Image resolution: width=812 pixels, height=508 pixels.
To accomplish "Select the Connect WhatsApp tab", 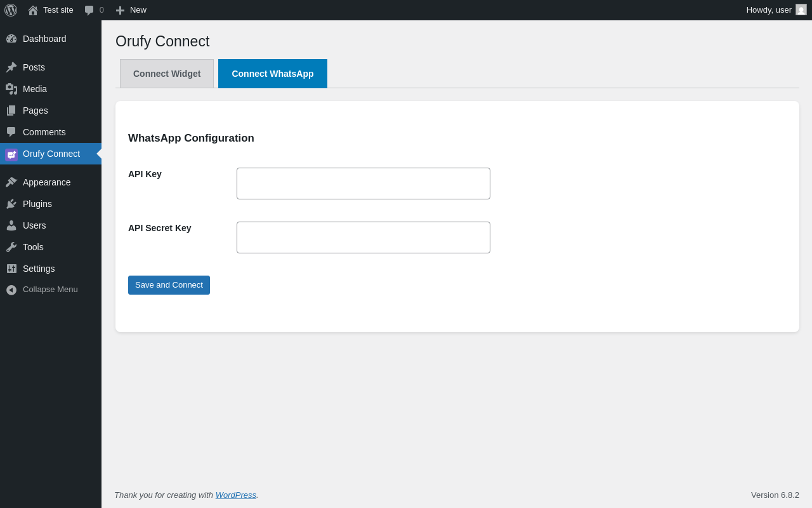I will click(x=273, y=74).
